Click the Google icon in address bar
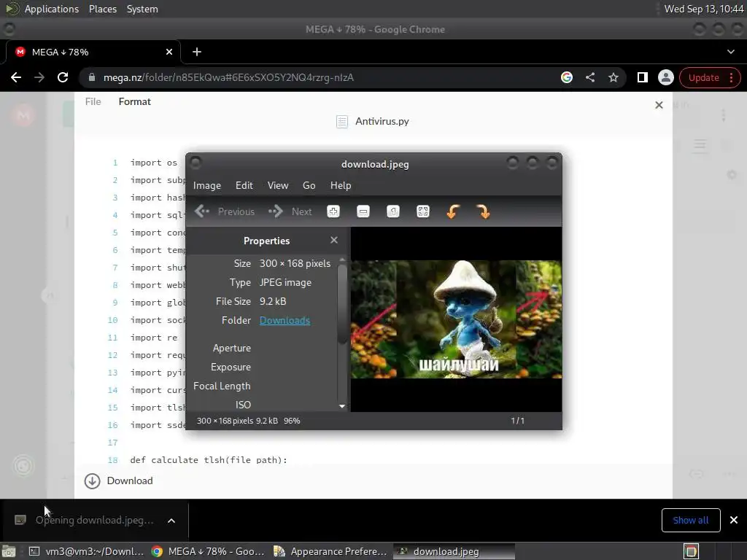This screenshot has height=560, width=747. coord(566,77)
